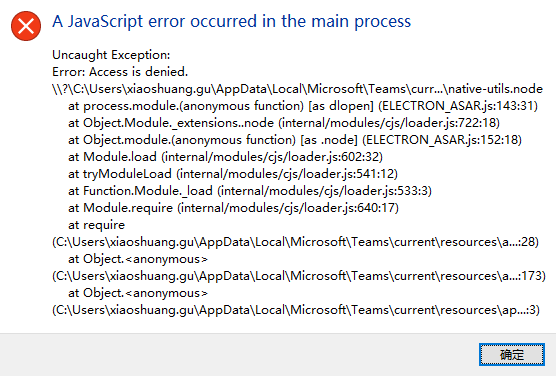This screenshot has height=376, width=556.
Task: Click the tryModuleLoad loader.js:541:12 line
Action: tap(233, 174)
